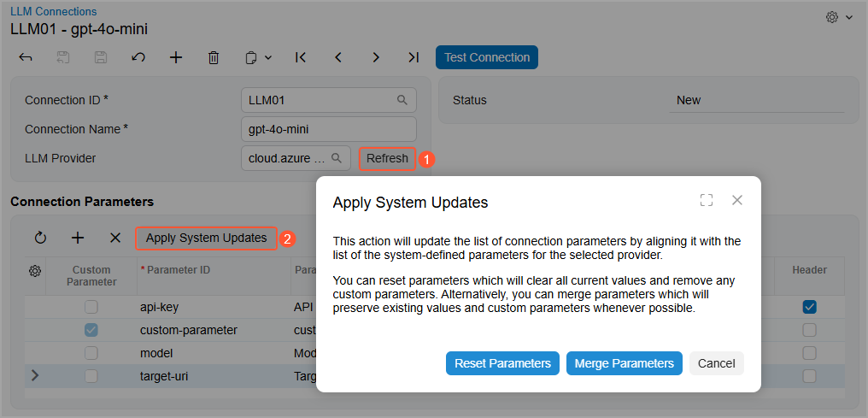Click the Apply System Updates grid button
This screenshot has width=868, height=418.
pos(207,238)
